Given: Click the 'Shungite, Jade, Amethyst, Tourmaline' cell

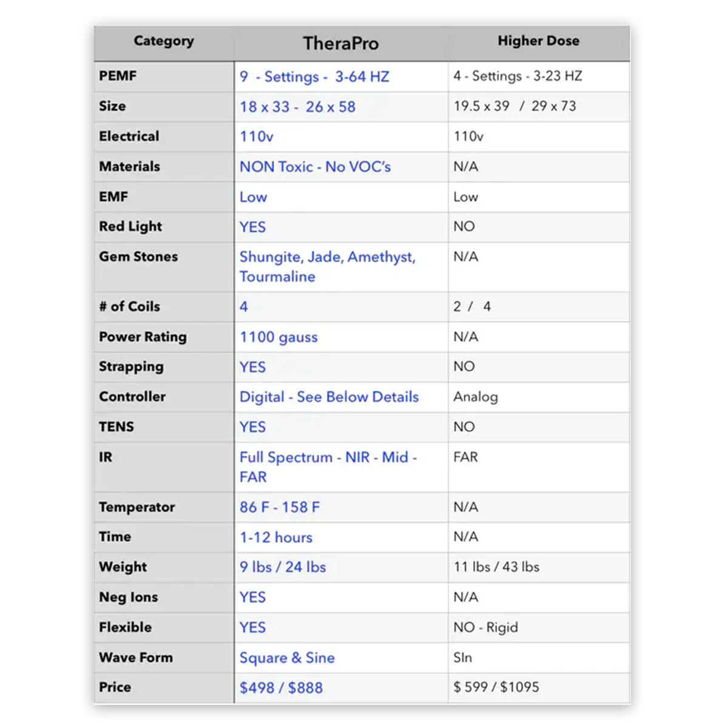Looking at the screenshot, I should pos(328,267).
